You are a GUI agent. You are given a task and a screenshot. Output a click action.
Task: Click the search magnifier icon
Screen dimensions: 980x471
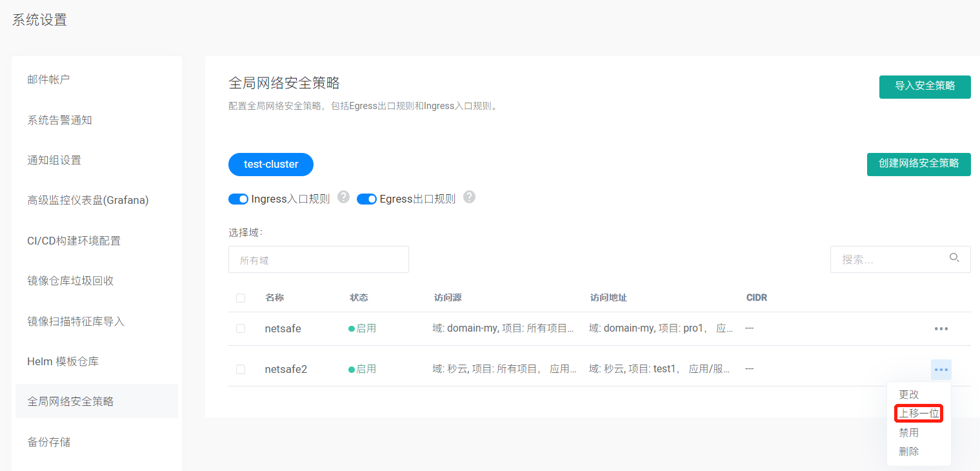coord(954,258)
